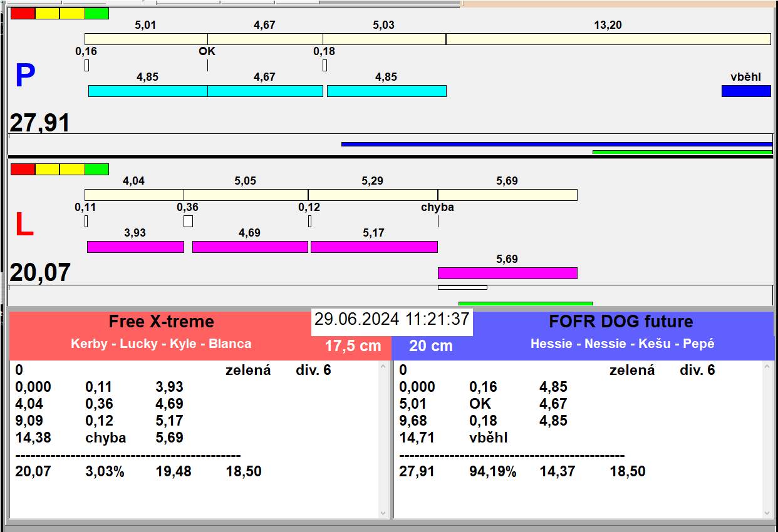The image size is (778, 532).
Task: Click the long blue line in lane P
Action: click(557, 144)
